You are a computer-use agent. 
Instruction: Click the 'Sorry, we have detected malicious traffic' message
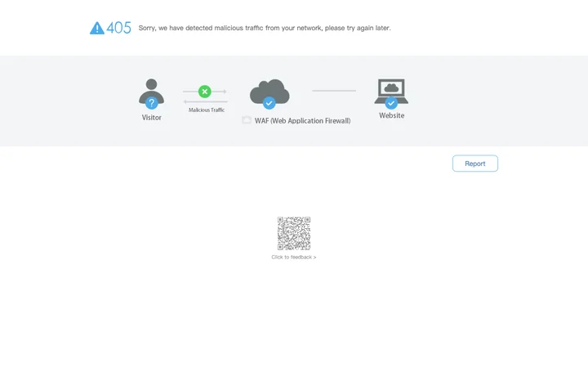point(265,28)
